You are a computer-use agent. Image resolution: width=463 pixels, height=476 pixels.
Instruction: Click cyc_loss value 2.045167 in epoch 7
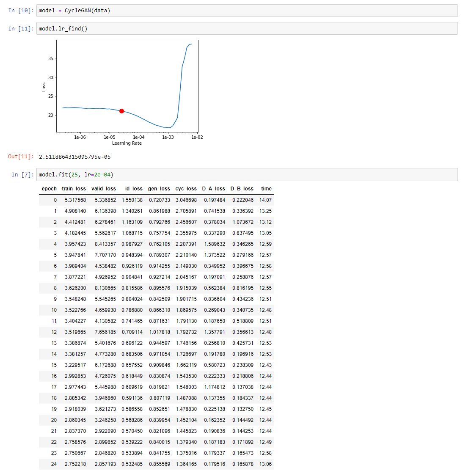186,277
